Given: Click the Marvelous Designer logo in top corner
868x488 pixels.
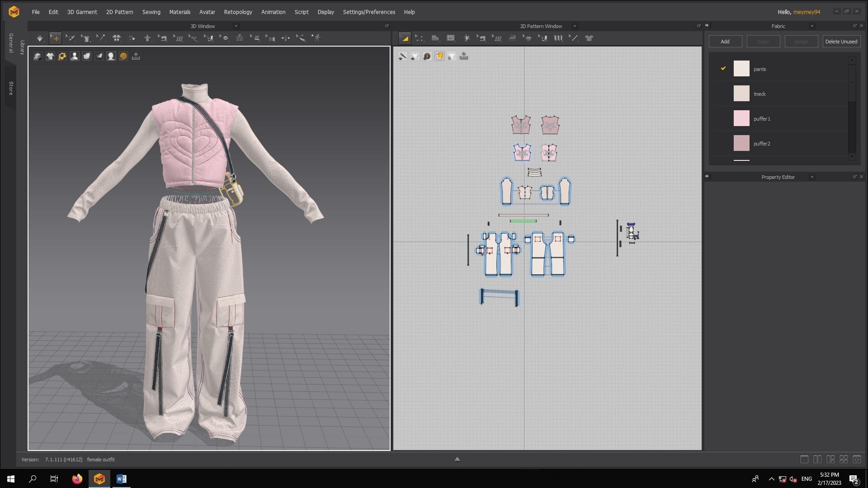Looking at the screenshot, I should tap(14, 12).
